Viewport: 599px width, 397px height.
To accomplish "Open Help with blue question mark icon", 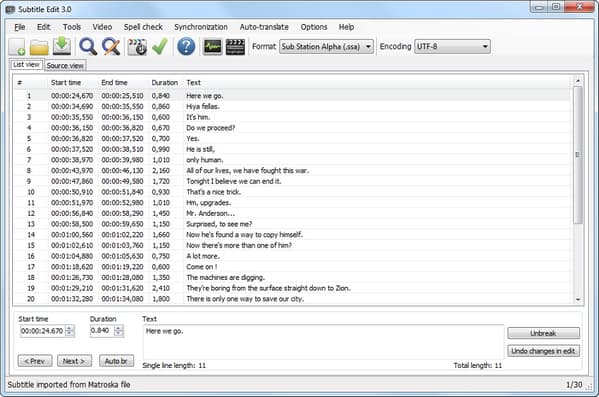I will (x=186, y=47).
